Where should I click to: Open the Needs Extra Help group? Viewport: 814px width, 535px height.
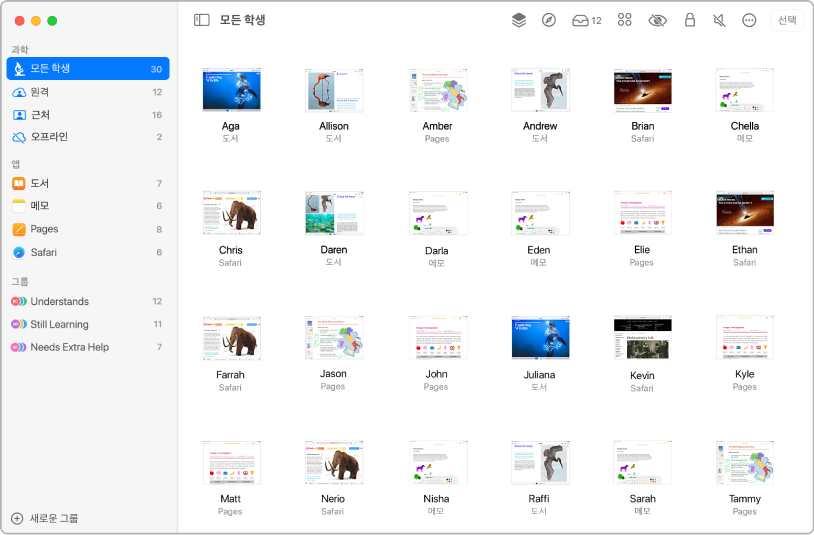pyautogui.click(x=88, y=347)
